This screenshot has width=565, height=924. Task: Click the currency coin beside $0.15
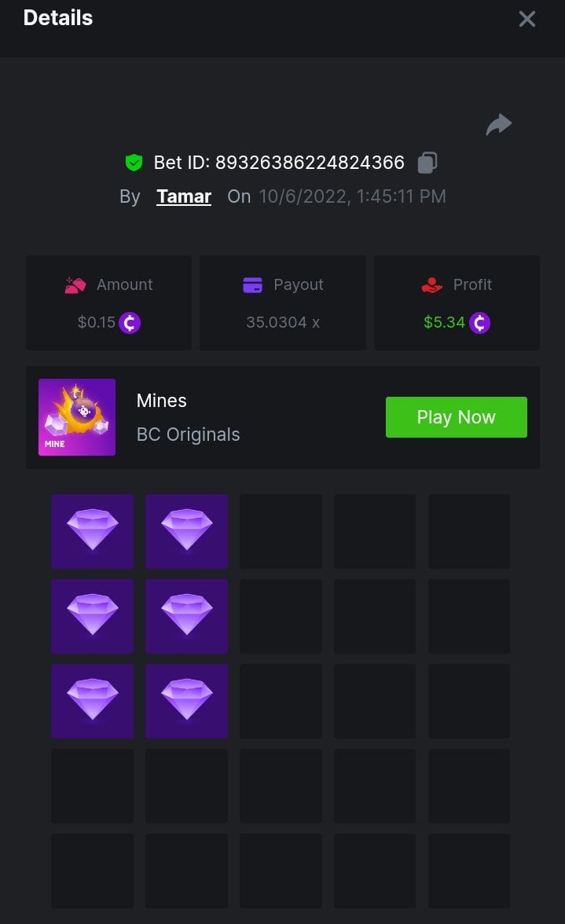click(130, 323)
